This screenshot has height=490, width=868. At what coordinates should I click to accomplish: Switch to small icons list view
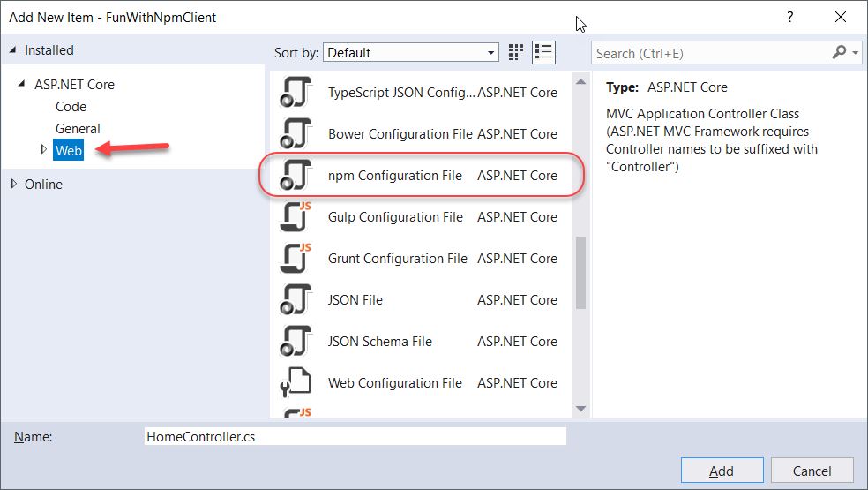543,52
